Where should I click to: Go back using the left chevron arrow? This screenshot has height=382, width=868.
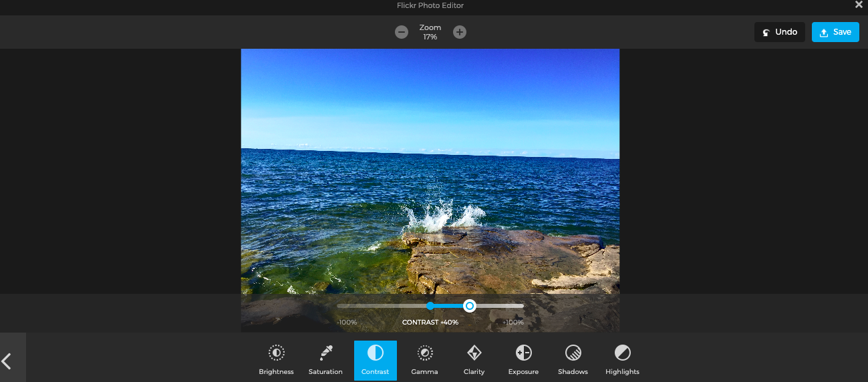click(7, 361)
